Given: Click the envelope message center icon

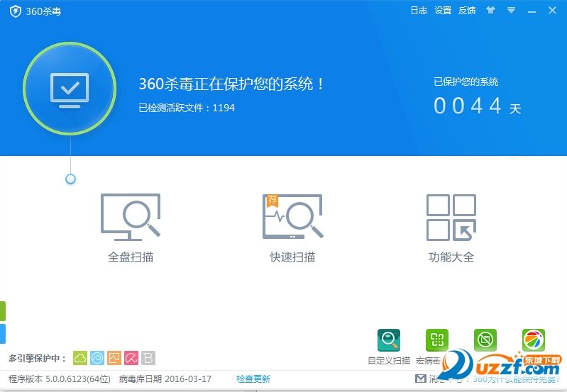Looking at the screenshot, I should [x=421, y=379].
